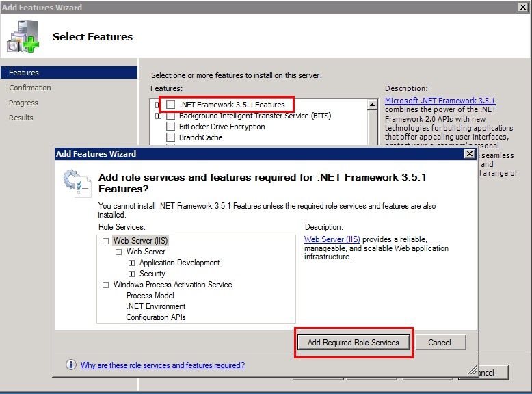Viewport: 532px width, 394px height.
Task: Click Add Required Role Services button
Action: coord(354,343)
